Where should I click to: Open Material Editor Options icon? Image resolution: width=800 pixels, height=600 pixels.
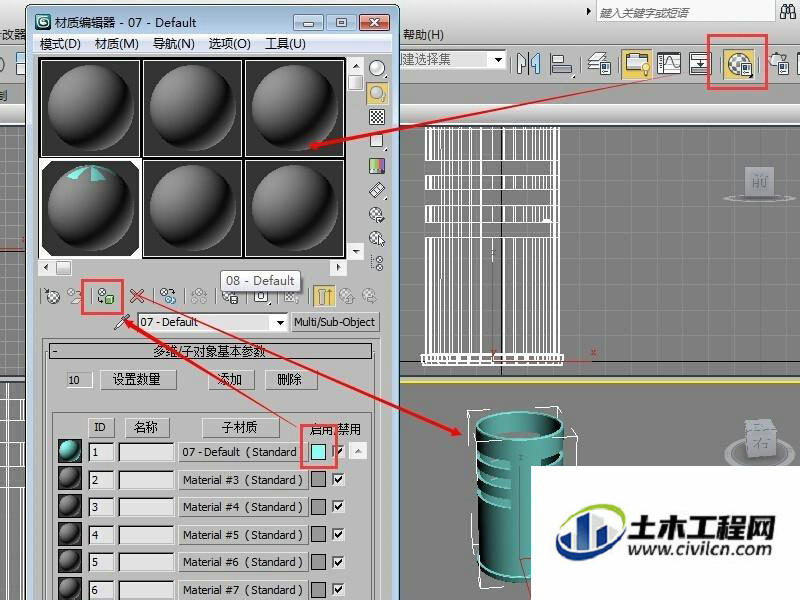tap(377, 214)
